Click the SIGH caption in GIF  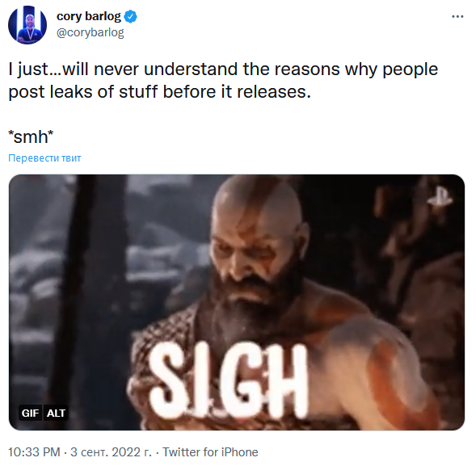(x=230, y=381)
